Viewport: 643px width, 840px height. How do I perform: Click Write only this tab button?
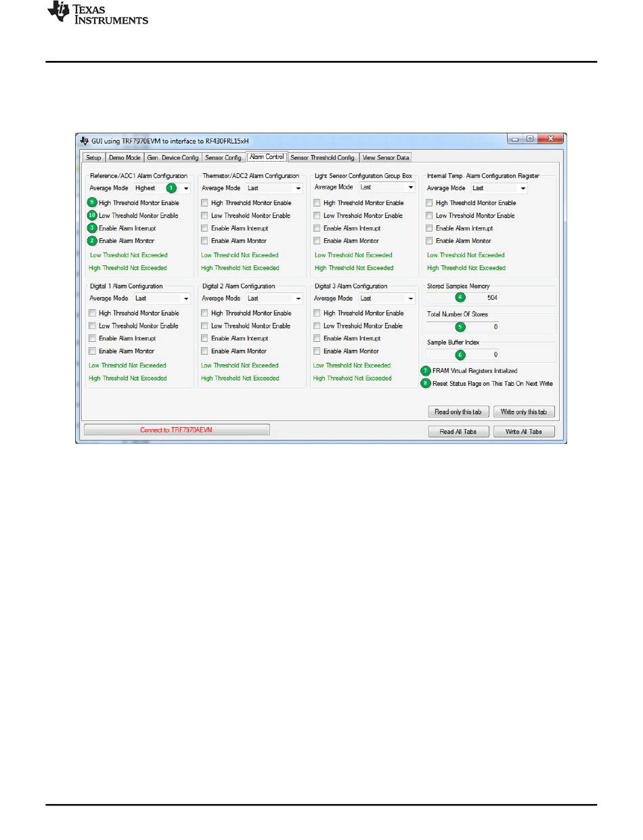point(525,412)
